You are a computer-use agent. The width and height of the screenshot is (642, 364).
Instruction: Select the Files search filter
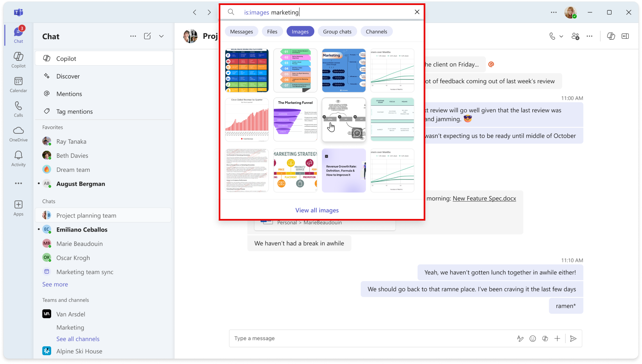point(272,31)
